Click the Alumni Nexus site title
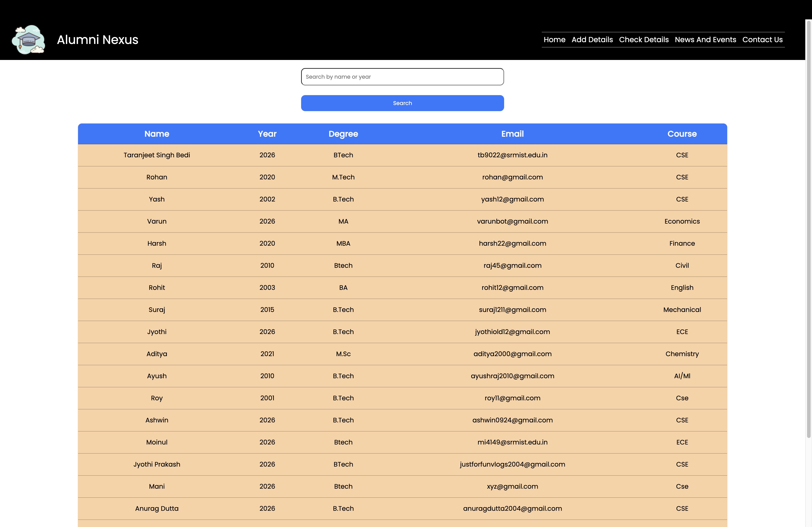Viewport: 812px width, 527px height. (98, 39)
